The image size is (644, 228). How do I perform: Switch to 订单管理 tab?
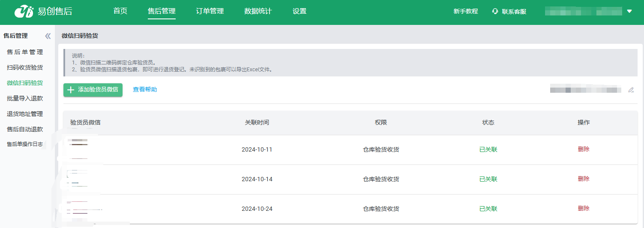click(210, 11)
